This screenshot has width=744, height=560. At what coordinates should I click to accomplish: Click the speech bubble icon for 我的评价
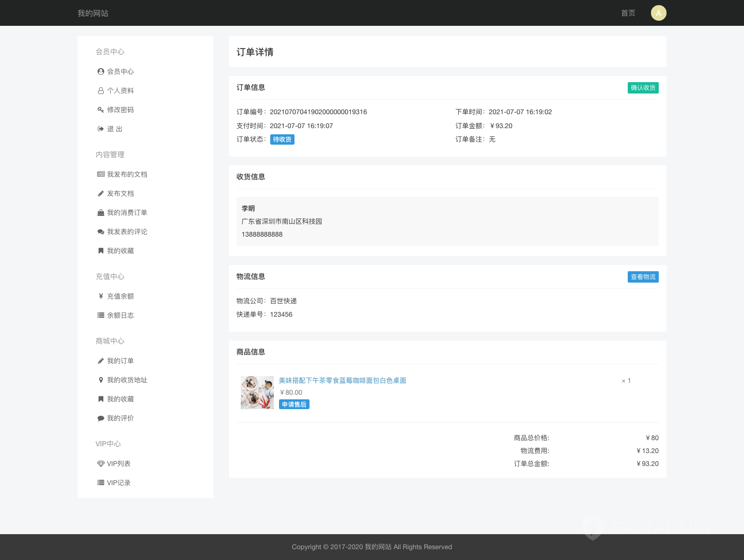101,418
